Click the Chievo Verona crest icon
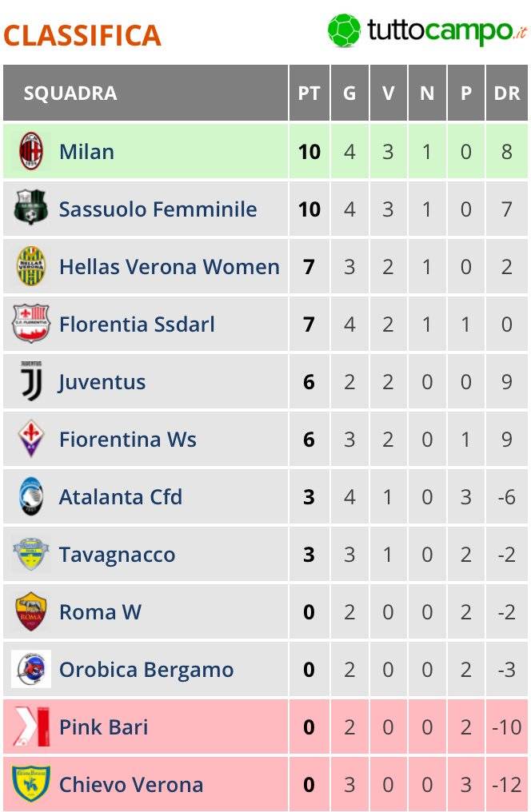531x812 pixels. (31, 784)
